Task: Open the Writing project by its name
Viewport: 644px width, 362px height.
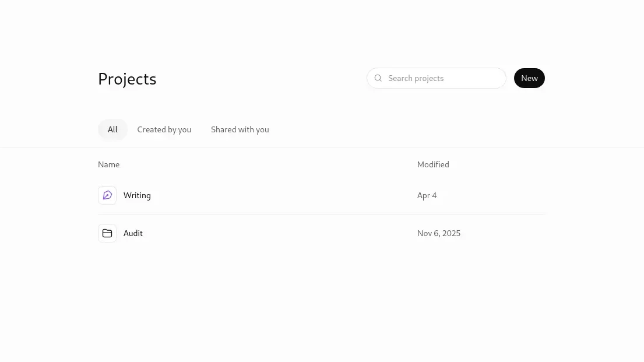Action: tap(137, 195)
